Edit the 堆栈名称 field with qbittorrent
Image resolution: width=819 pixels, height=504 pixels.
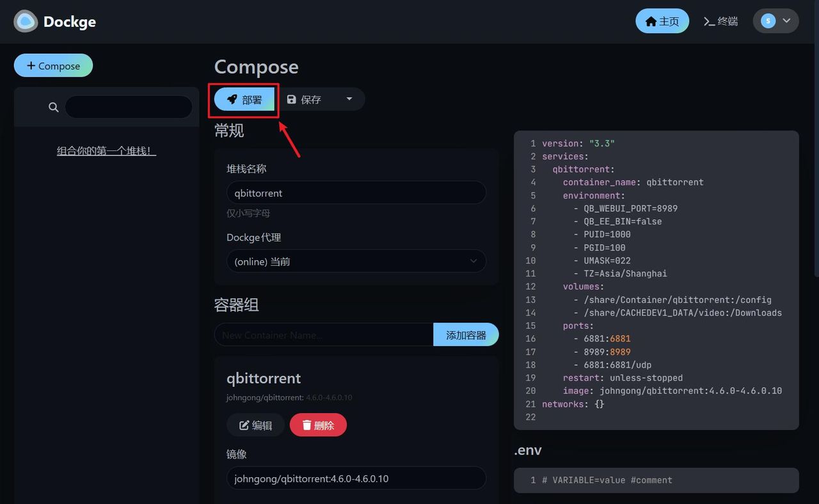point(356,193)
